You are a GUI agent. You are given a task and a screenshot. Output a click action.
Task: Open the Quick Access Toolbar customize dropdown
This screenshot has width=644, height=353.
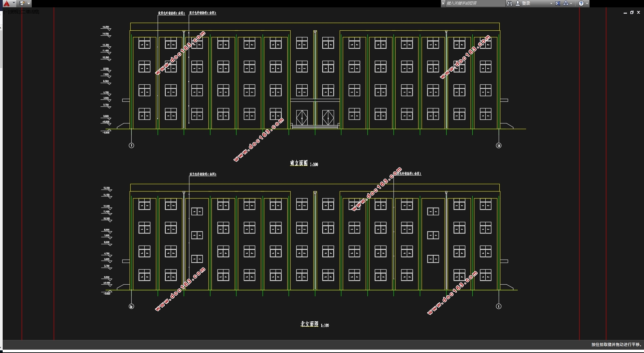pos(29,3)
